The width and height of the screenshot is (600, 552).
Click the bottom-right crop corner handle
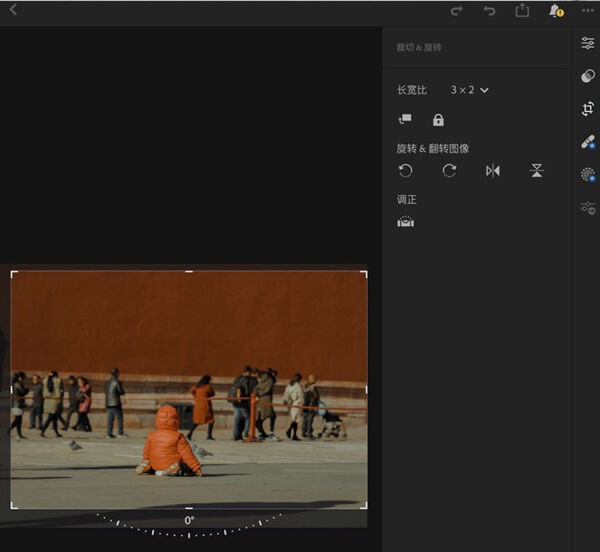coord(364,506)
